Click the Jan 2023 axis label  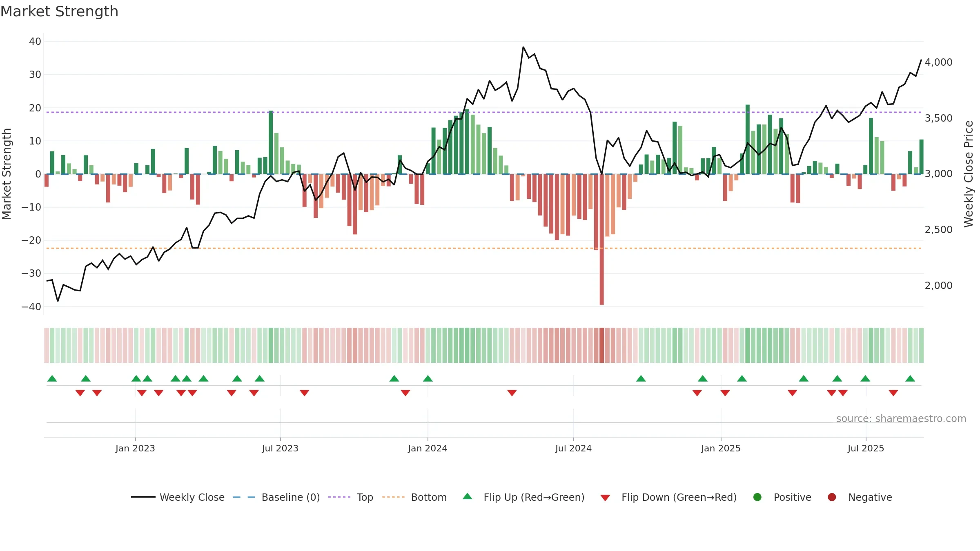coord(135,449)
